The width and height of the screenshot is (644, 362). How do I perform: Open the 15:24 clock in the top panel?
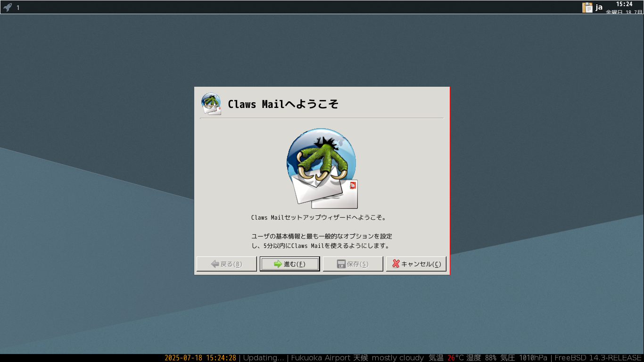(x=624, y=4)
